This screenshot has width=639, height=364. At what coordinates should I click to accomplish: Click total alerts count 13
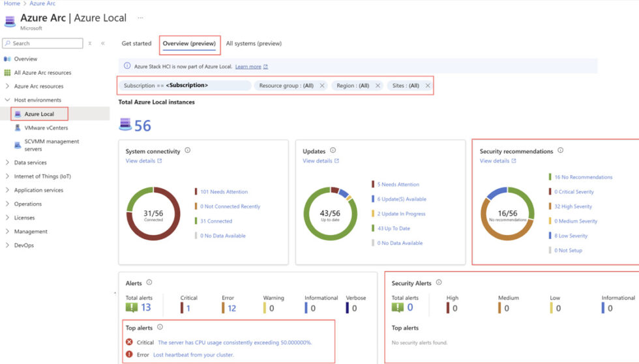pos(146,307)
